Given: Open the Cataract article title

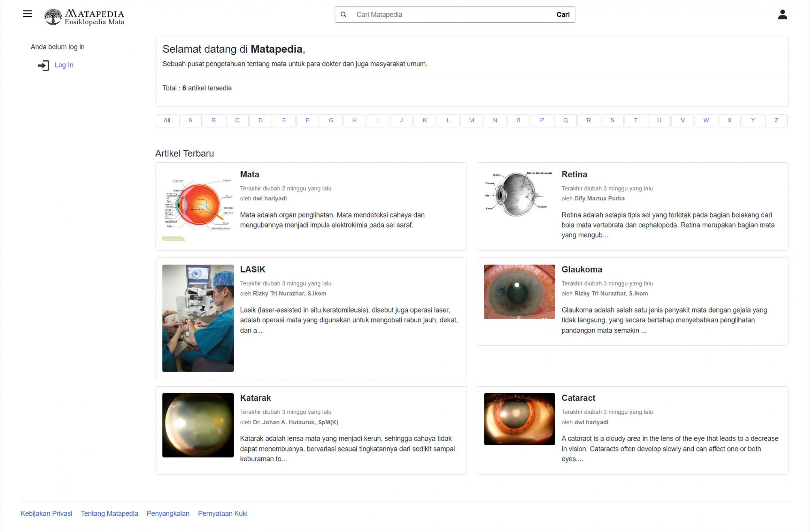Looking at the screenshot, I should tap(578, 398).
